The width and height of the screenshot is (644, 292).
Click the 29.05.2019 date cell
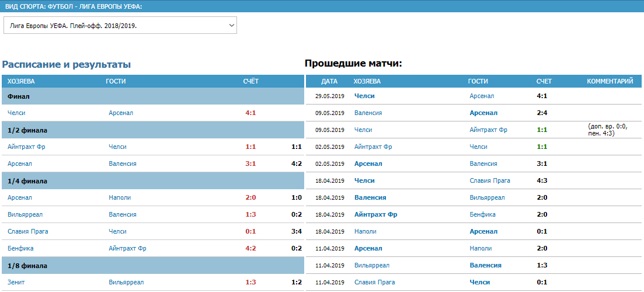coord(329,96)
